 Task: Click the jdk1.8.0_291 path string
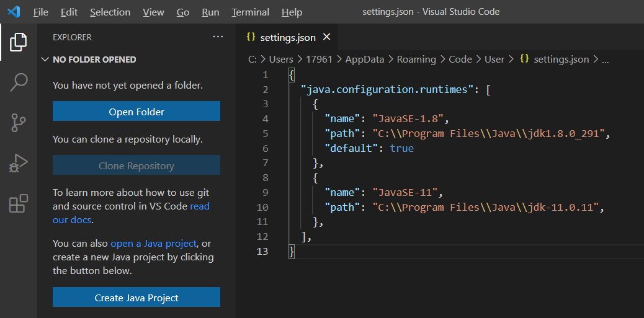point(489,134)
